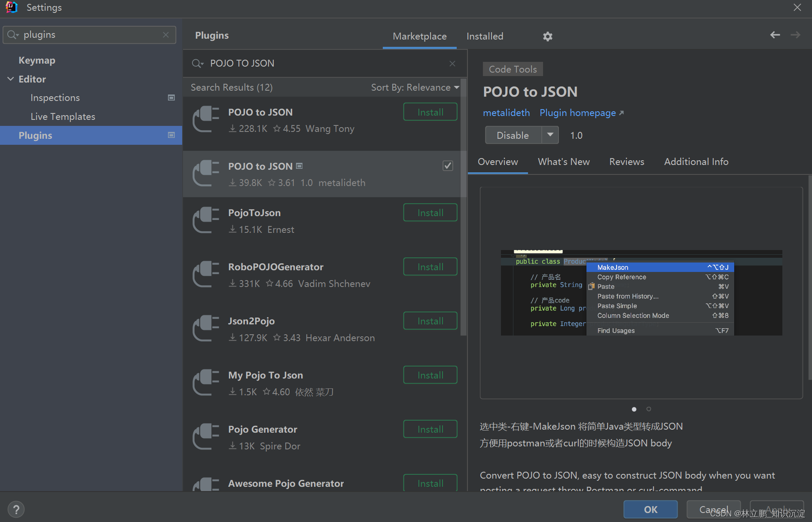812x522 pixels.
Task: Navigate forward with the right arrow
Action: click(796, 35)
